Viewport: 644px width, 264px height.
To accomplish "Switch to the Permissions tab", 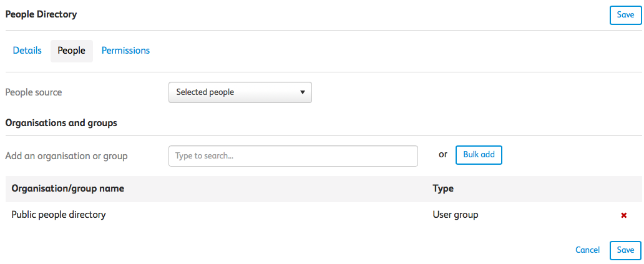I will pyautogui.click(x=125, y=51).
